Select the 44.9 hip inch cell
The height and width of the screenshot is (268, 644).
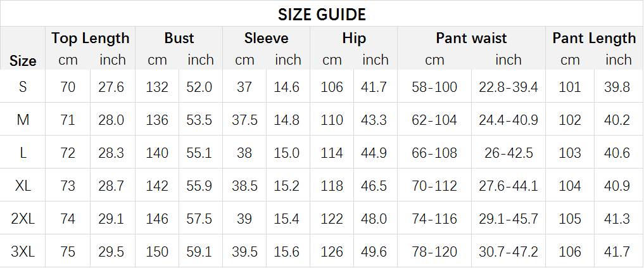[x=374, y=153]
